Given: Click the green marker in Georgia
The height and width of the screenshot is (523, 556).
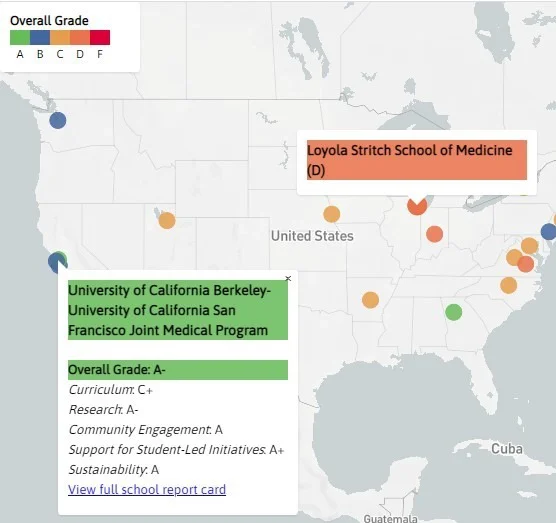Looking at the screenshot, I should 454,312.
